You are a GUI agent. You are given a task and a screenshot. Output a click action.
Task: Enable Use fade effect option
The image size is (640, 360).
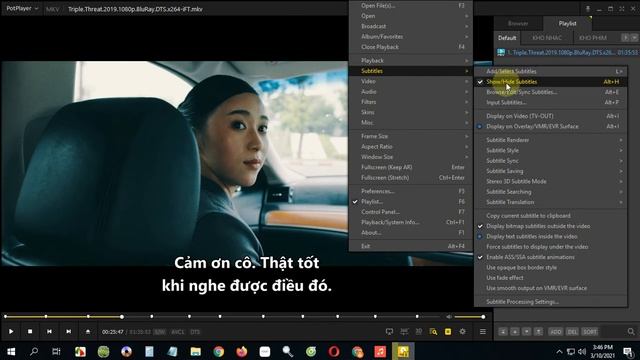click(550, 278)
